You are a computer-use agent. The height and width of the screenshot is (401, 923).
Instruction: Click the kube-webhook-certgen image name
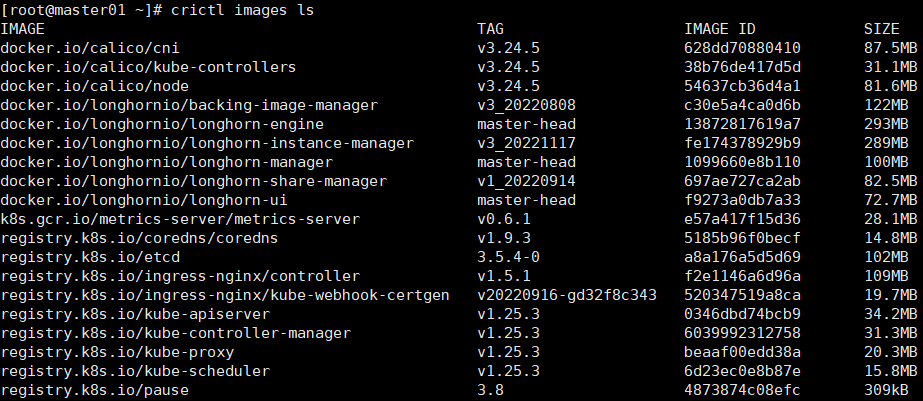[x=225, y=295]
